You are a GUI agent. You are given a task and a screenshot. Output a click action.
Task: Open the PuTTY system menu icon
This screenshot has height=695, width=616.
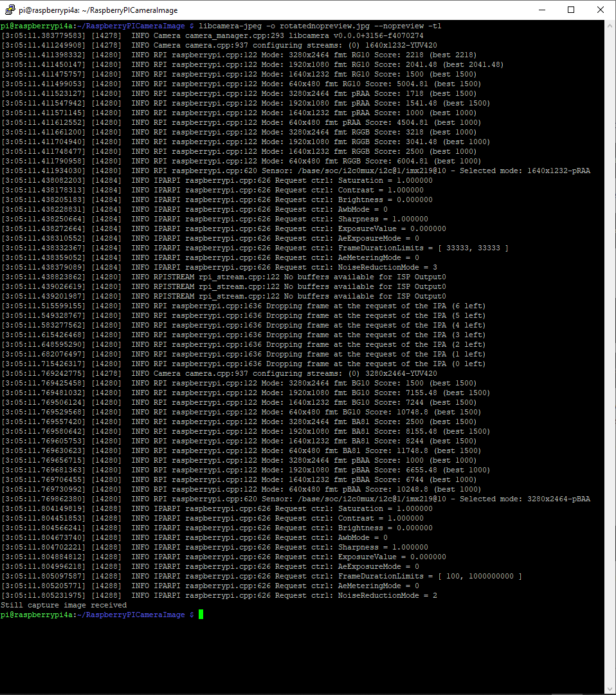(x=9, y=10)
